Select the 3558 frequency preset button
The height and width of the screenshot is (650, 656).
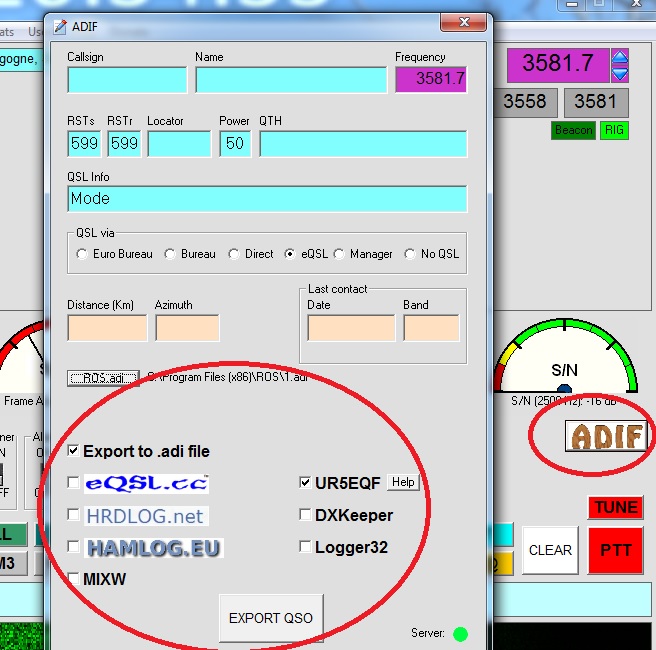[x=525, y=102]
